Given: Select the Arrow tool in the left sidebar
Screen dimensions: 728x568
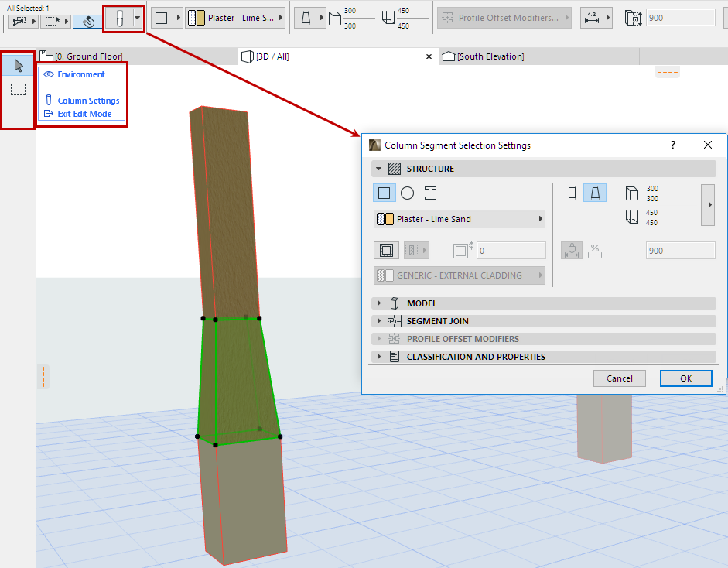Looking at the screenshot, I should (x=17, y=65).
